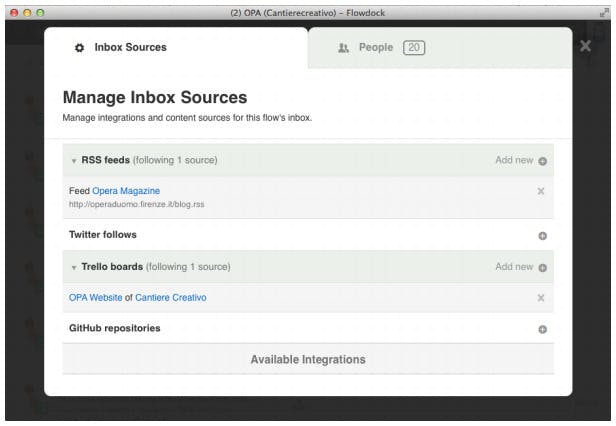Close the Manage Inbox Sources dialog
Screen dimensions: 616x426
585,46
